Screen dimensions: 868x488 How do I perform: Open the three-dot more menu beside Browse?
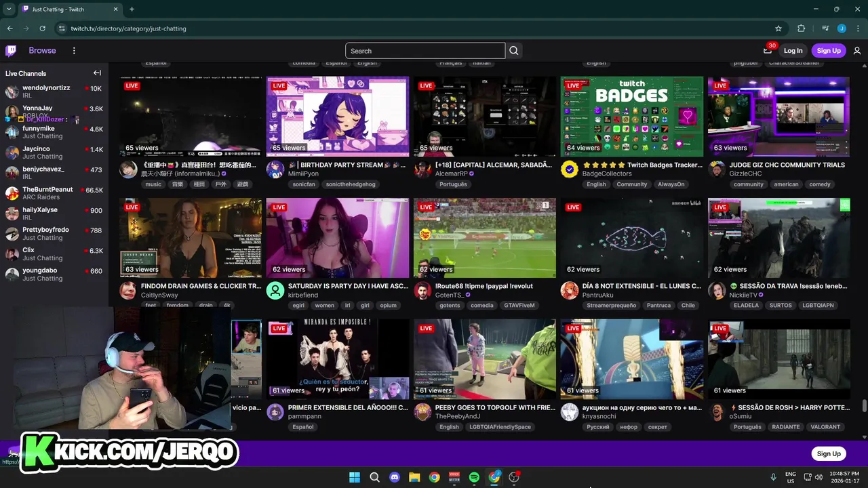(x=74, y=51)
